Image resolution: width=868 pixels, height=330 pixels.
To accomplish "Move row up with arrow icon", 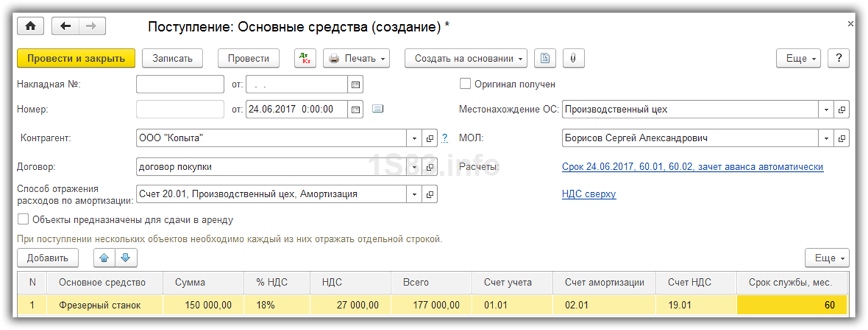I will click(x=104, y=258).
